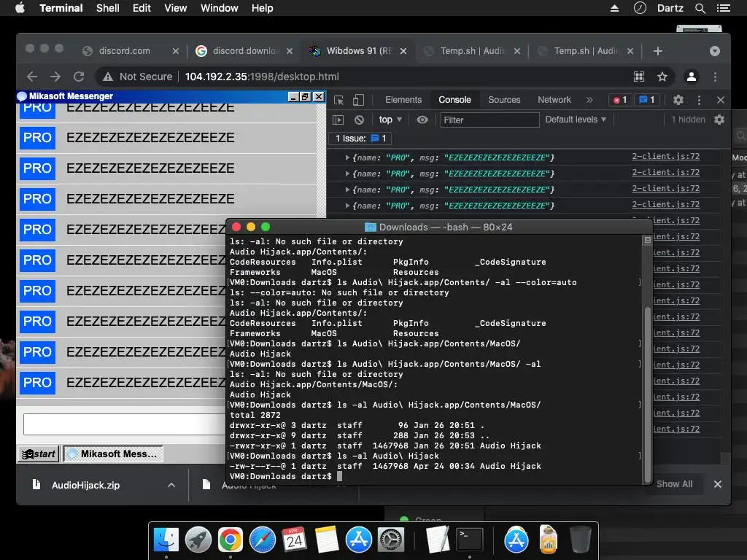Image resolution: width=747 pixels, height=560 pixels.
Task: Open Finder from the Dock
Action: point(166,540)
